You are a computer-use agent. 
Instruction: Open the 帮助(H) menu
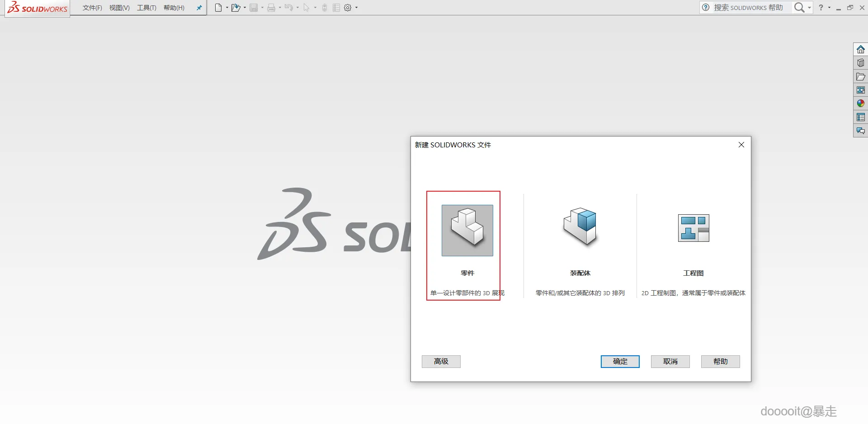(x=174, y=8)
